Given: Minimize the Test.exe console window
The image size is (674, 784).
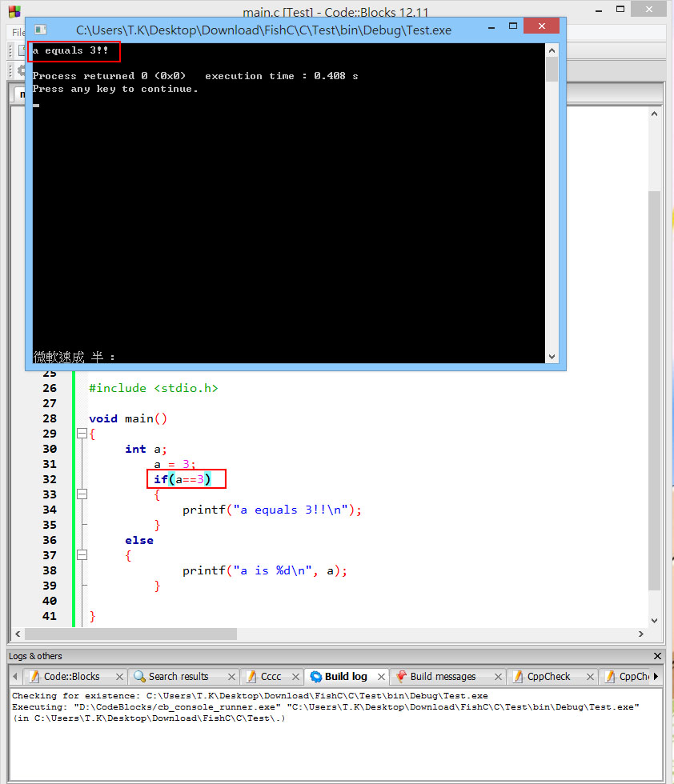Looking at the screenshot, I should pyautogui.click(x=491, y=26).
